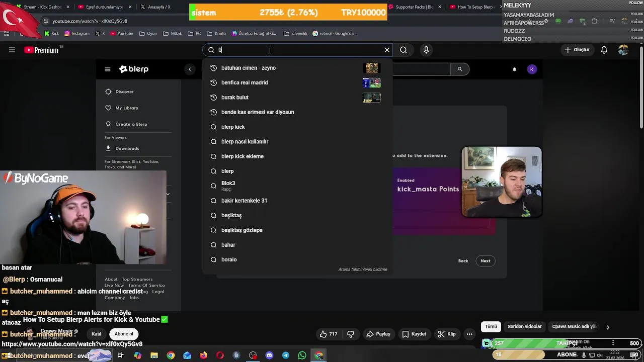Click Top Streamers footer link

click(x=137, y=280)
